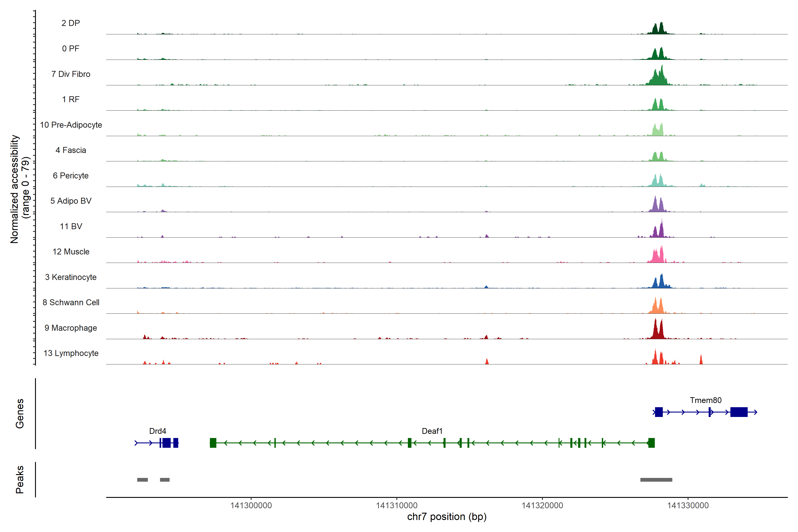Click the 141330000 axis tick label
The width and height of the screenshot is (798, 532).
688,505
